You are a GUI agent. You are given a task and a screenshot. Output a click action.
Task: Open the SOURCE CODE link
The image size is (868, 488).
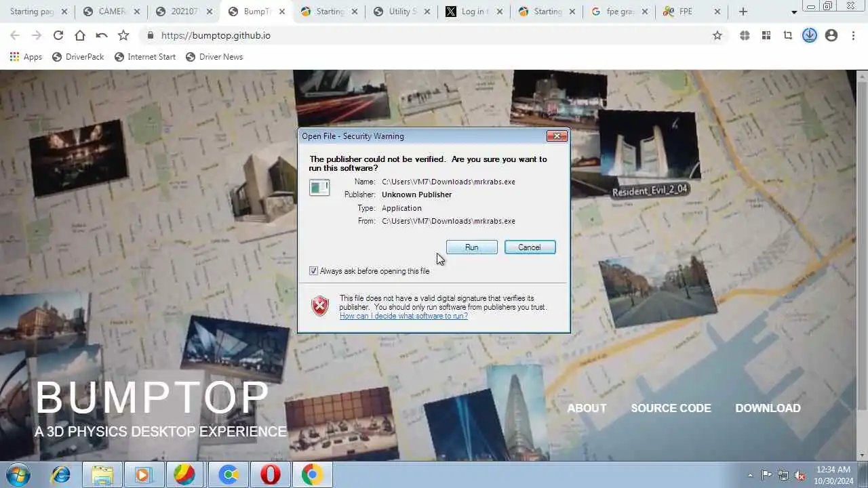[x=671, y=408]
